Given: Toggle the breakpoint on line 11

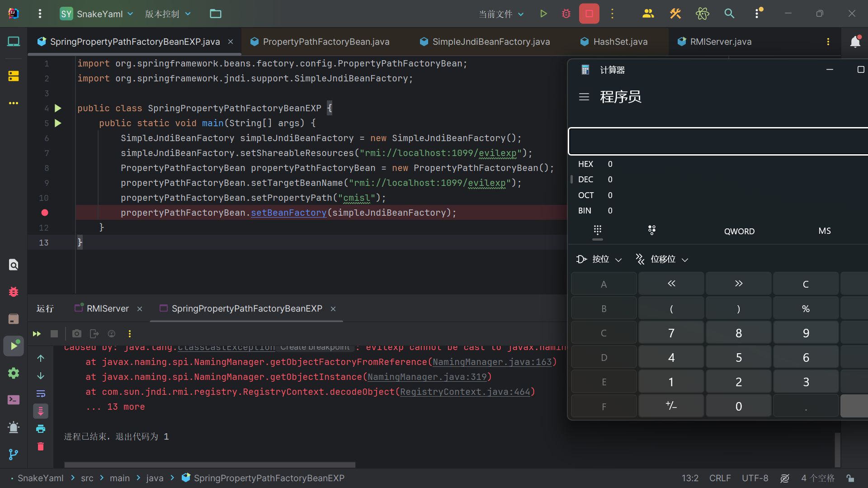Looking at the screenshot, I should tap(45, 213).
